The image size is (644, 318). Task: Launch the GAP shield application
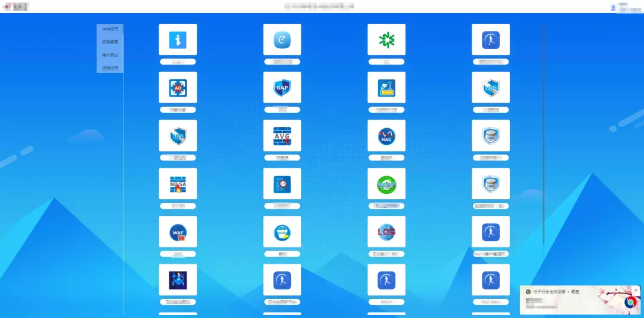click(x=282, y=88)
